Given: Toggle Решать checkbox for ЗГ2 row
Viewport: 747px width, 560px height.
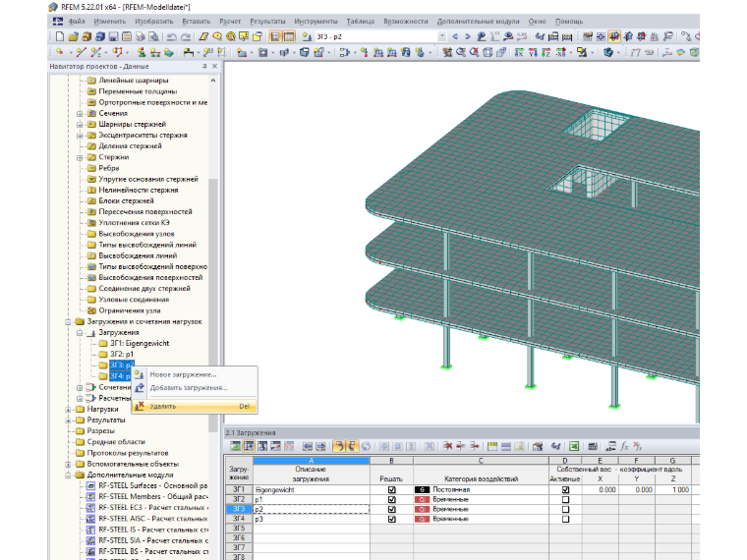Looking at the screenshot, I should [x=391, y=499].
